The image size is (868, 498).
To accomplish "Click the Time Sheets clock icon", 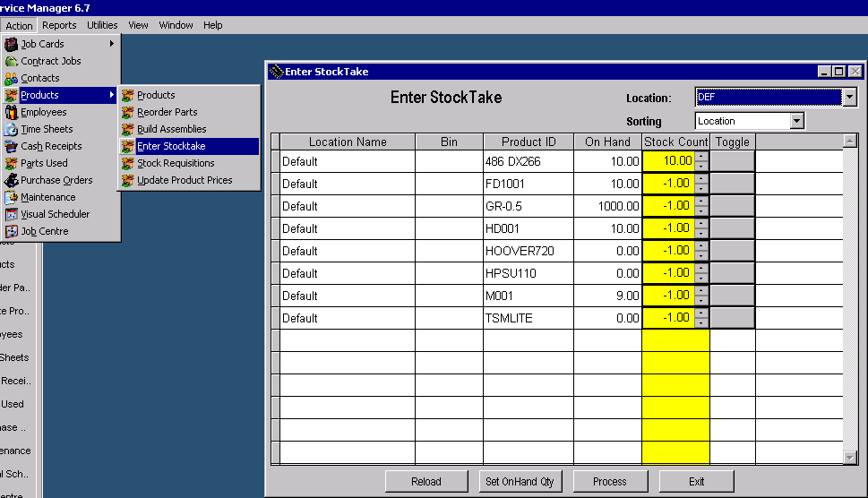I will [12, 129].
